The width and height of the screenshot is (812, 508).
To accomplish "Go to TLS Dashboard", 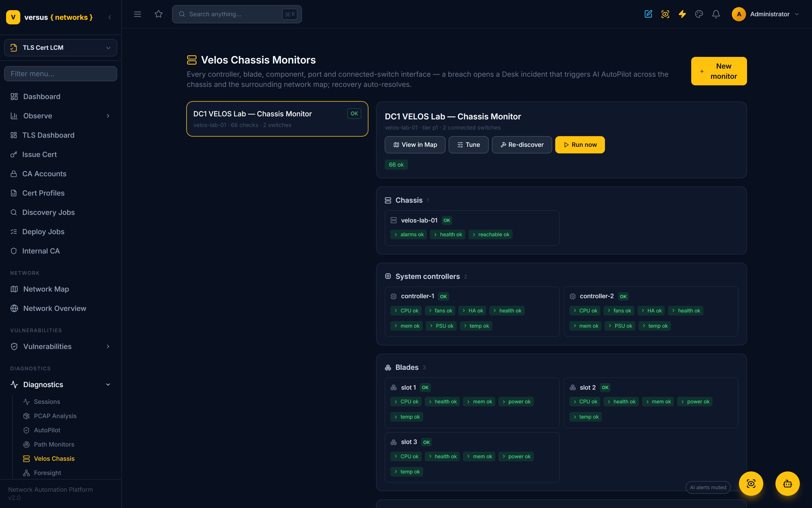I will (60, 135).
